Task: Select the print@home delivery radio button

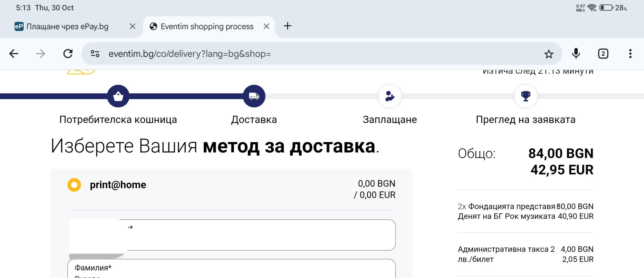Action: 74,185
